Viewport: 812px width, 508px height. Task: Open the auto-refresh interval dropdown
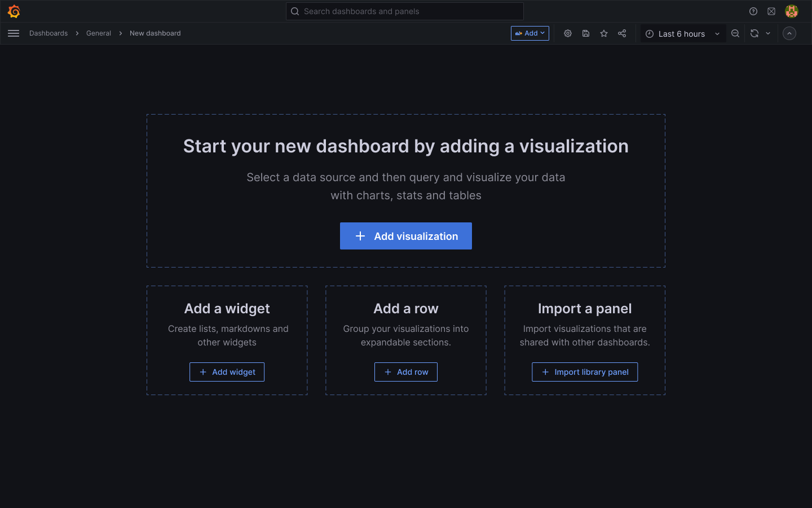(x=769, y=33)
